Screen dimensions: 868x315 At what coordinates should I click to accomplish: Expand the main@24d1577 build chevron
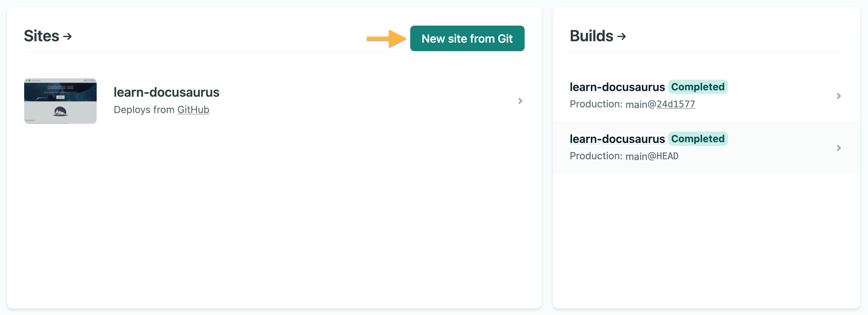pos(838,96)
